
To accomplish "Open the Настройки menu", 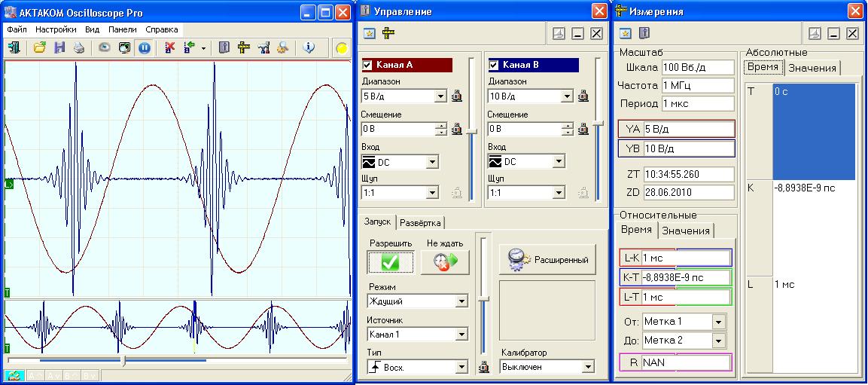I will pos(56,30).
